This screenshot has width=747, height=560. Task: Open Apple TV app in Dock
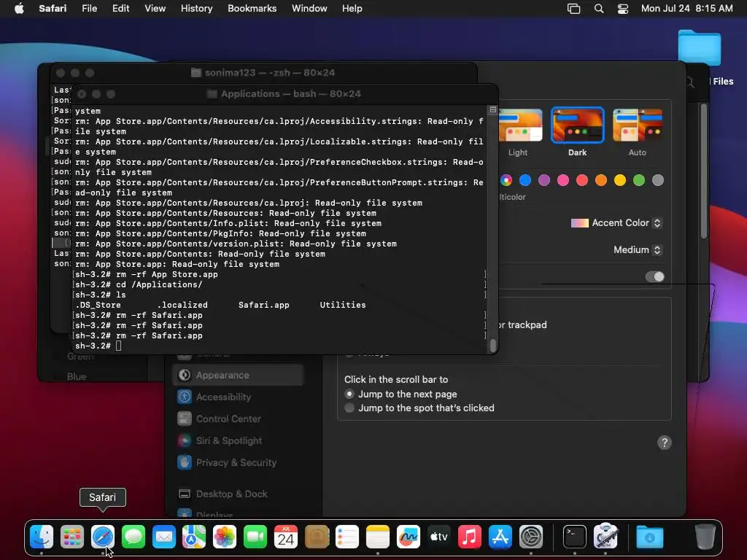click(x=438, y=537)
